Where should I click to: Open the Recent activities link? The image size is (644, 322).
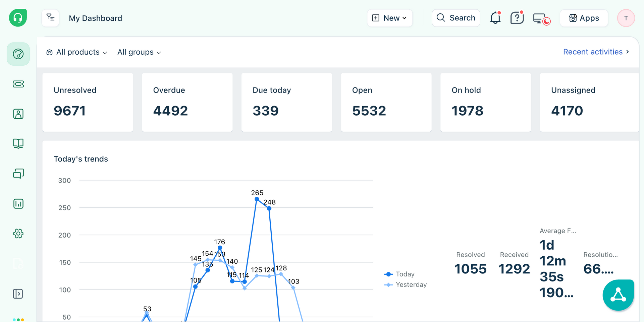596,52
